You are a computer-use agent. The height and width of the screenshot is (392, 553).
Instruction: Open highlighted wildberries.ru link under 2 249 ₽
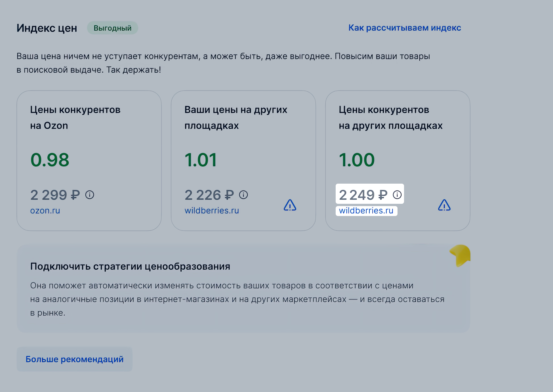(366, 211)
